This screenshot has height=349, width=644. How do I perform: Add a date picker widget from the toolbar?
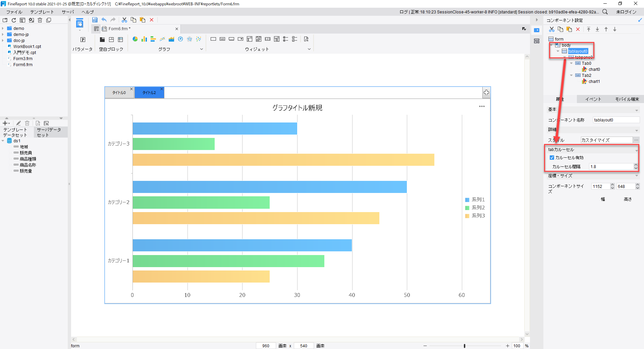coord(259,39)
